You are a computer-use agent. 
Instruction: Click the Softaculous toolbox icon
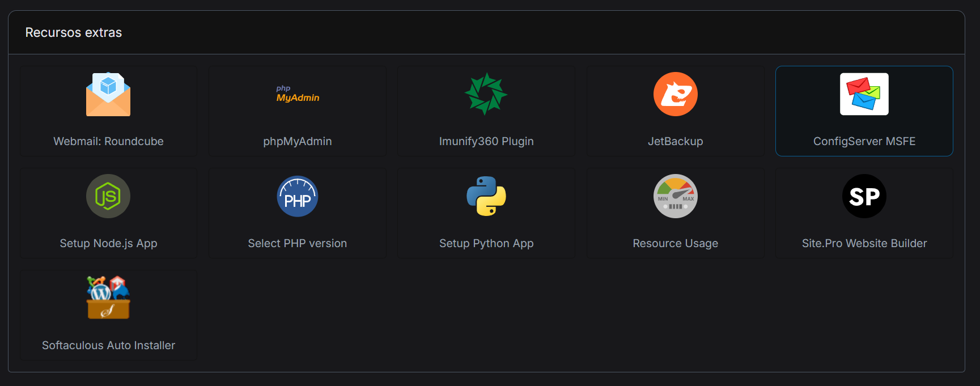pos(108,298)
